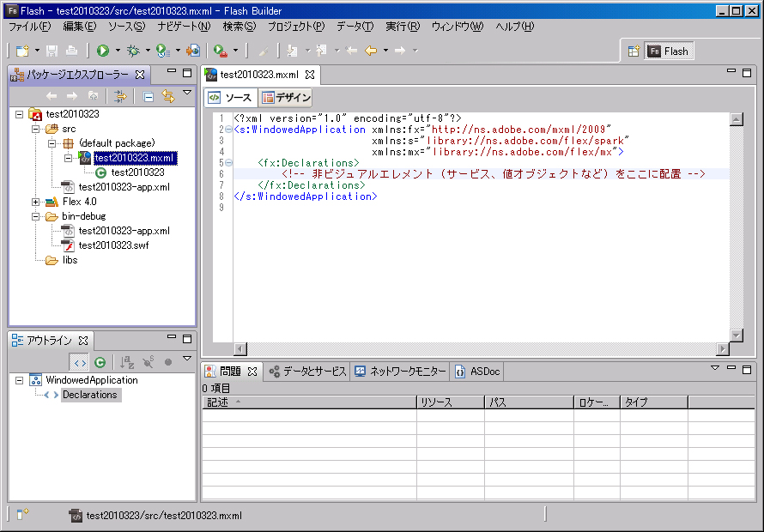Viewport: 764px width, 532px height.
Task: Click the Package Explorer back arrow
Action: (52, 96)
